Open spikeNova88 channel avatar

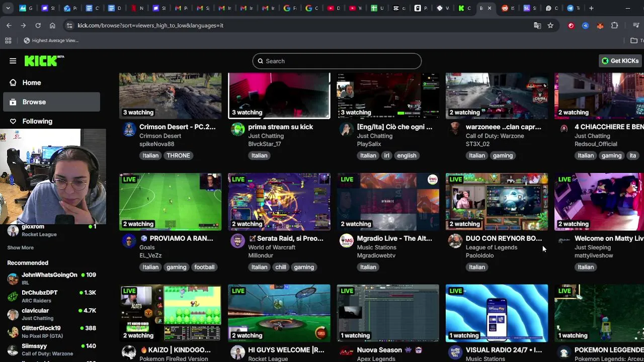pos(129,130)
